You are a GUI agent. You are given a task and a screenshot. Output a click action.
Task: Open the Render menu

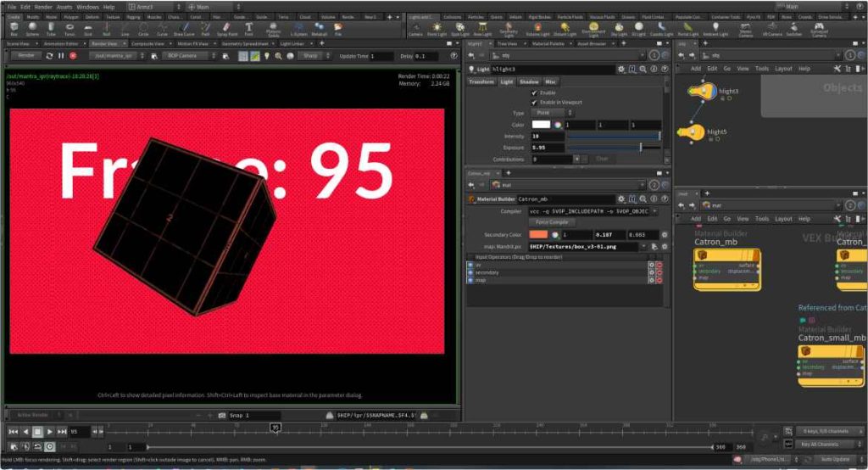click(43, 7)
